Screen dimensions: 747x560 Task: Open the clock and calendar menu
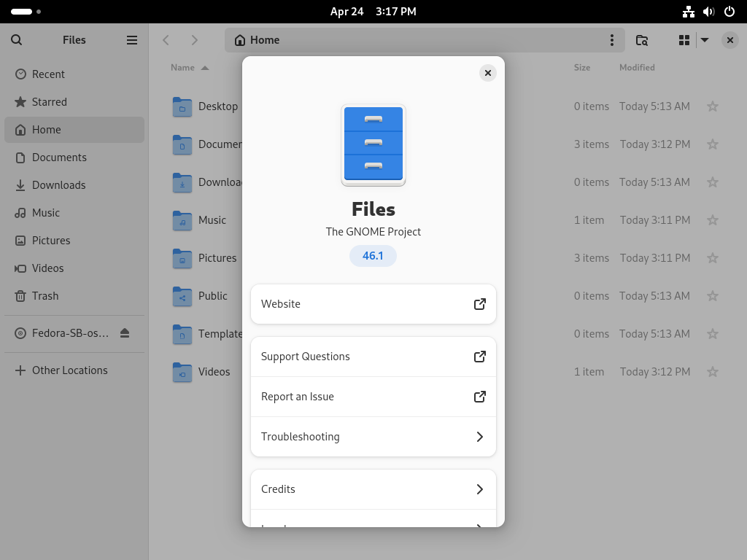373,12
